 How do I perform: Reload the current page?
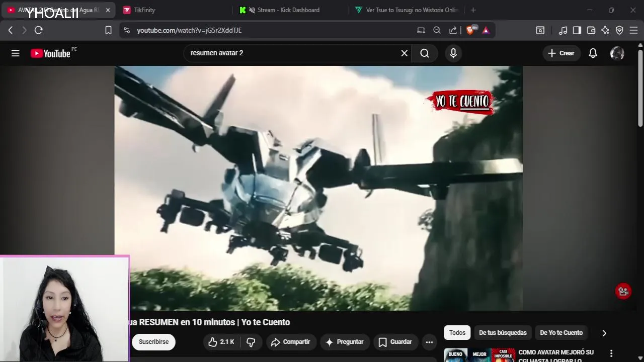39,30
